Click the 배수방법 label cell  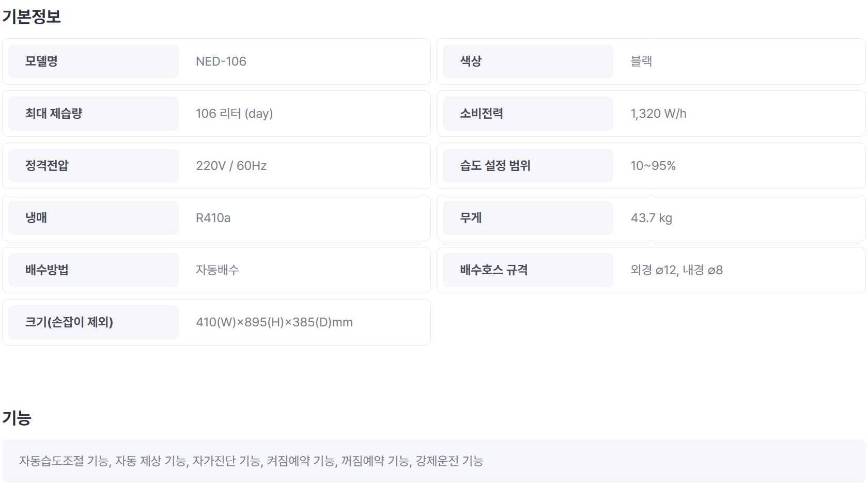93,270
